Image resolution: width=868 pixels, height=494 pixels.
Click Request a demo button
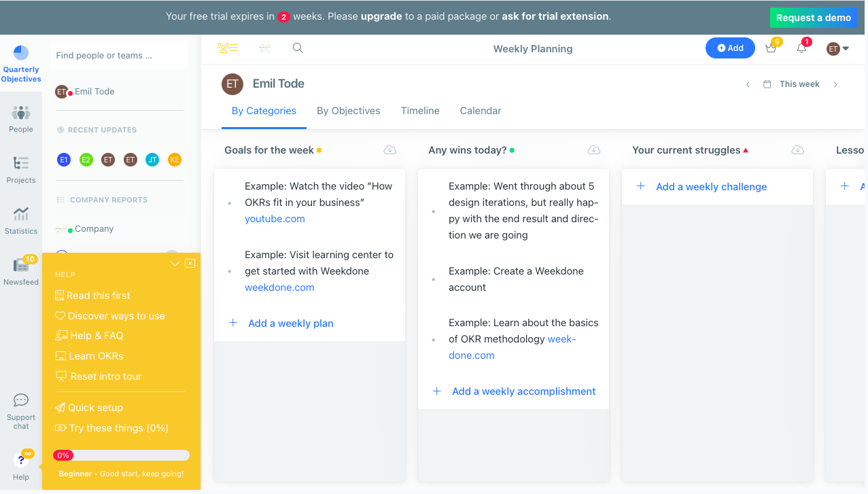814,18
